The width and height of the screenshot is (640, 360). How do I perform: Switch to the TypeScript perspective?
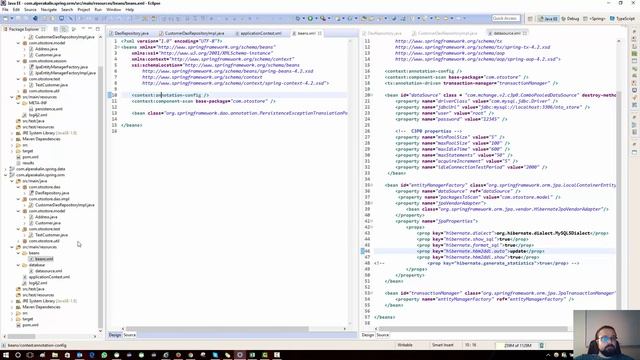[622, 19]
